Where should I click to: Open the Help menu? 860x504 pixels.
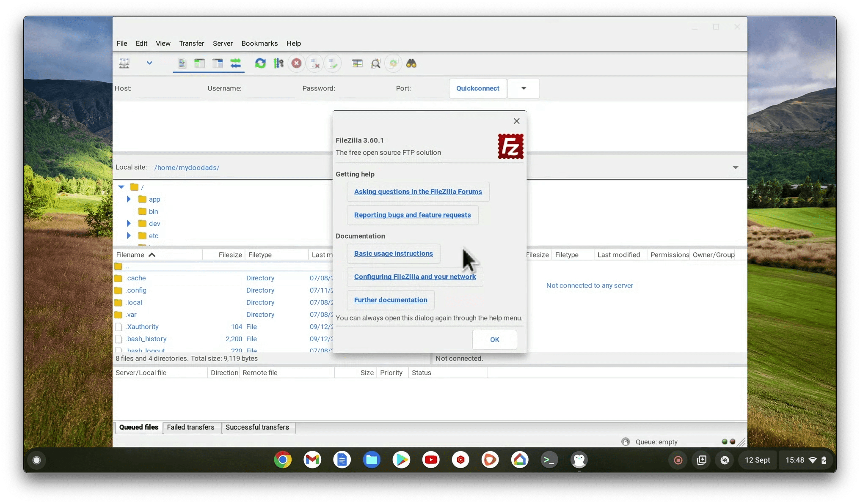pyautogui.click(x=293, y=43)
